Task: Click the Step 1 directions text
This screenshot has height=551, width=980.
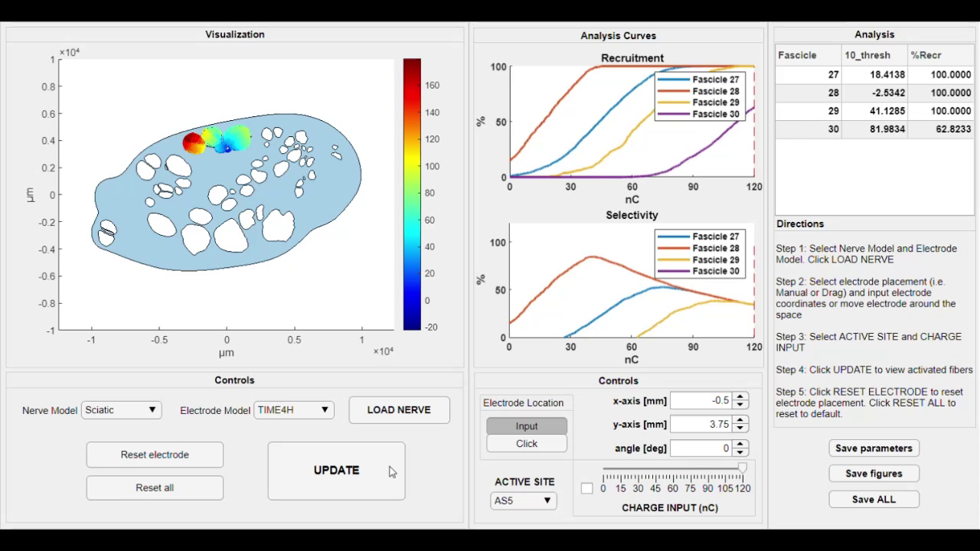Action: [866, 254]
